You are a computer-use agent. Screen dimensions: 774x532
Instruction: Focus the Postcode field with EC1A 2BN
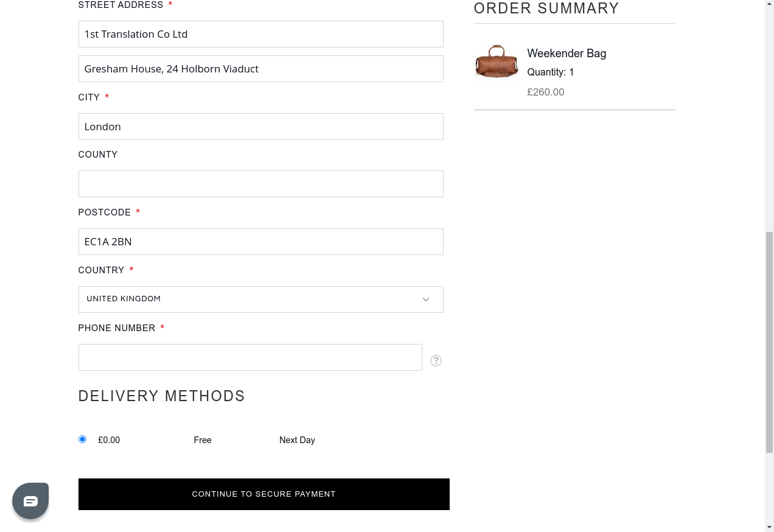[x=260, y=242]
